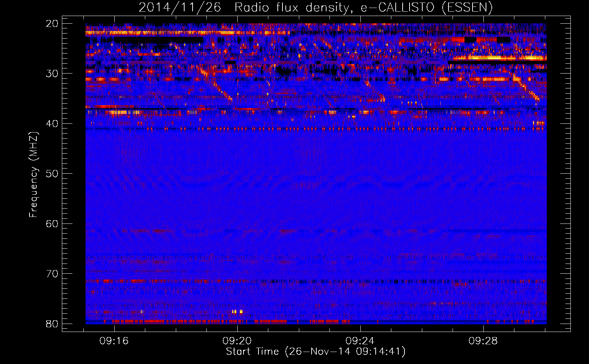Click the 20 frequency tick label

[52, 24]
